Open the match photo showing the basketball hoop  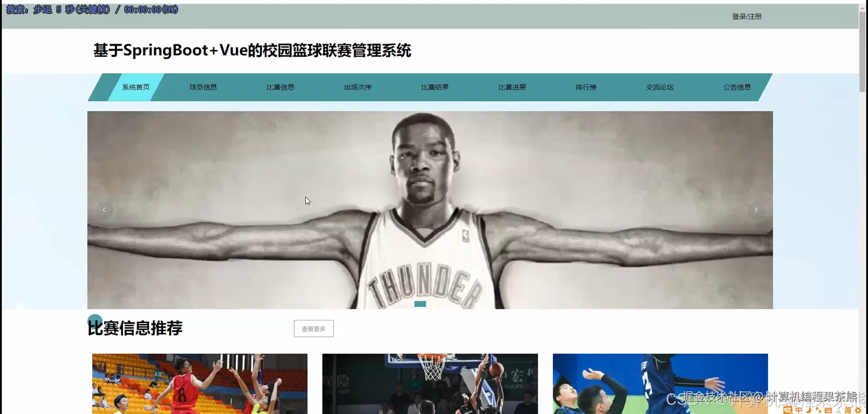point(430,384)
